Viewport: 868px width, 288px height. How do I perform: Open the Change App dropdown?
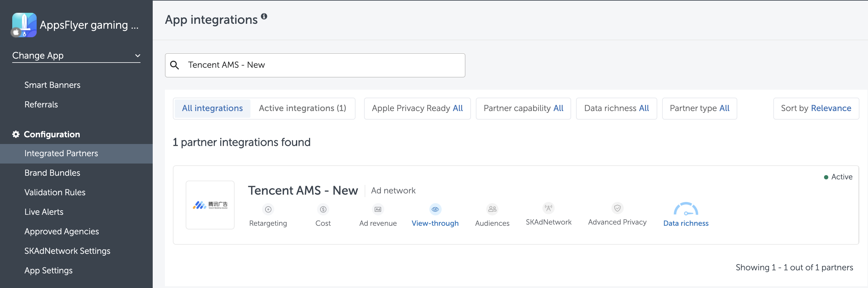pos(76,56)
